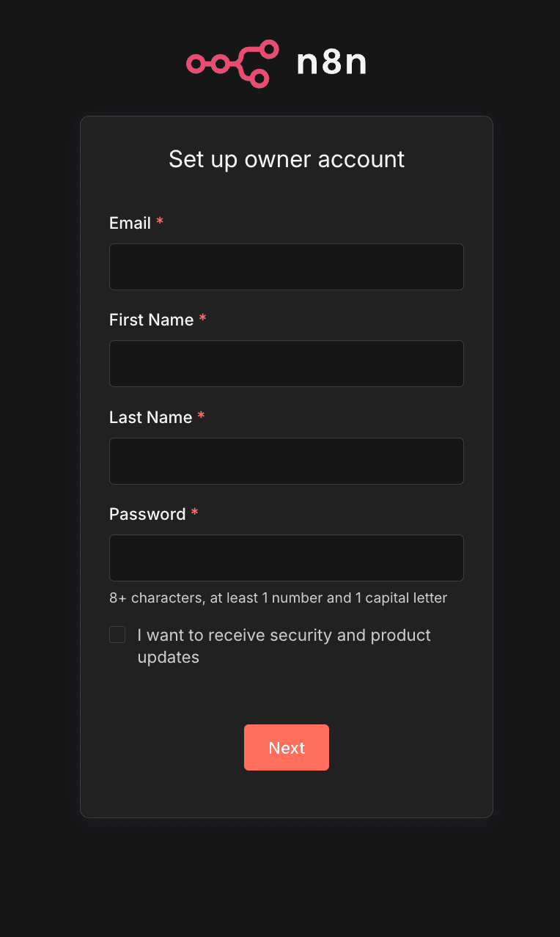This screenshot has width=560, height=937.
Task: Click the red asterisk beside Email
Action: point(160,222)
